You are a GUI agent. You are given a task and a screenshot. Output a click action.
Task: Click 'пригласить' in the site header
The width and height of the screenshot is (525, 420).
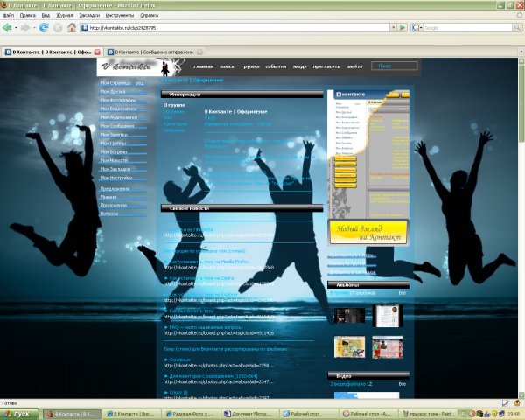coord(326,66)
